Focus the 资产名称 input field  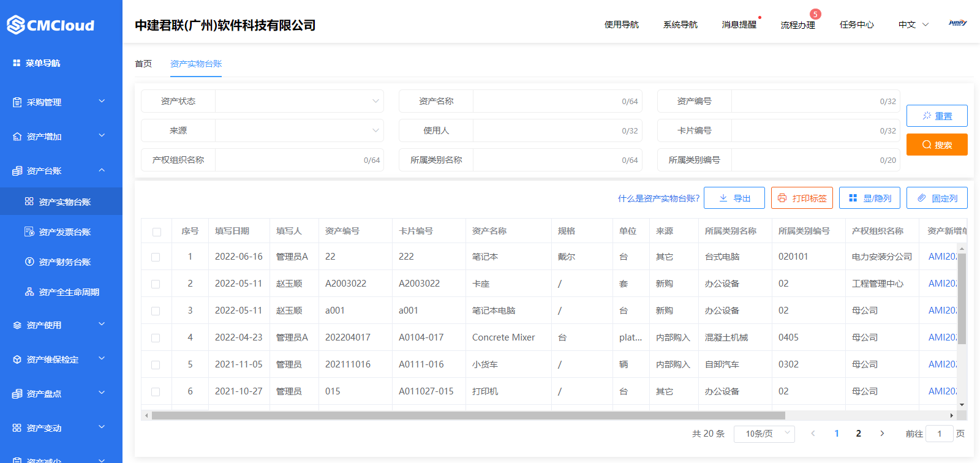point(557,101)
